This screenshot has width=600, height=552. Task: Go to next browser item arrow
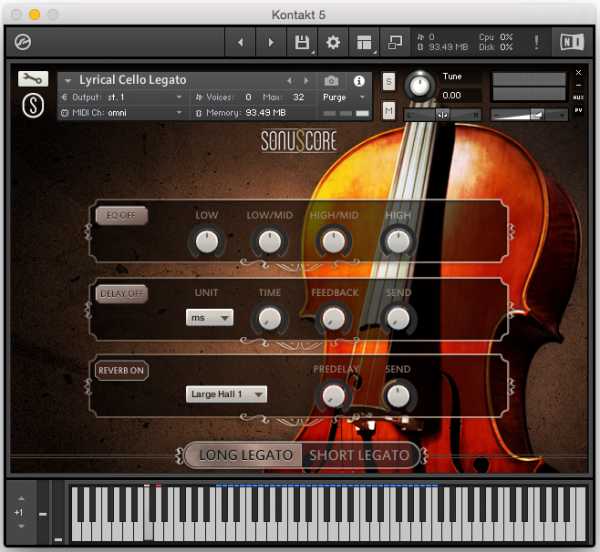click(271, 42)
